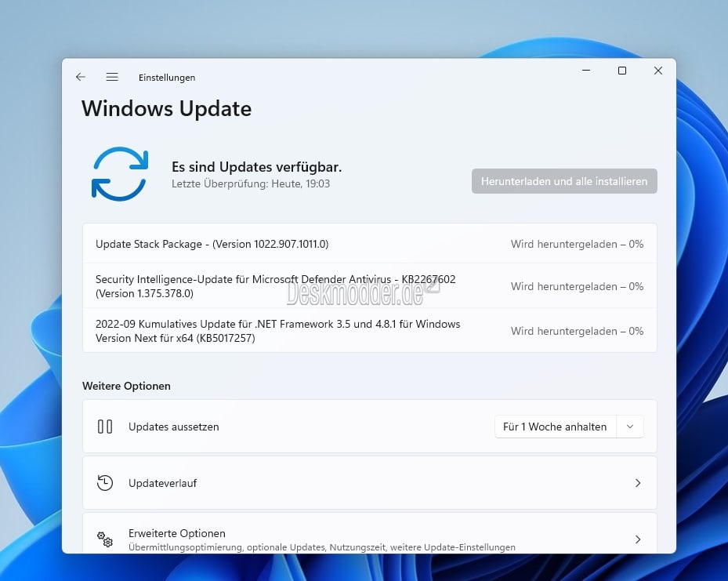Select the Security Intelligence-Update KB2267602 item

click(370, 286)
